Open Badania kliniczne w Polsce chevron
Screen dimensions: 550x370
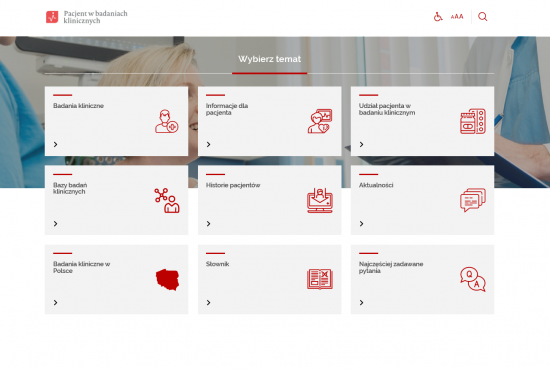point(55,302)
